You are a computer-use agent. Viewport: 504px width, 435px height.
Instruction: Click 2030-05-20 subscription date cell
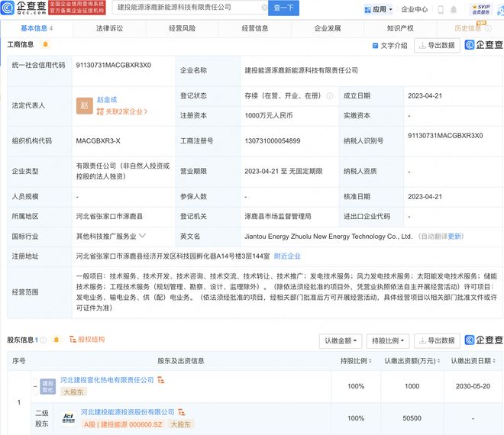click(x=473, y=386)
